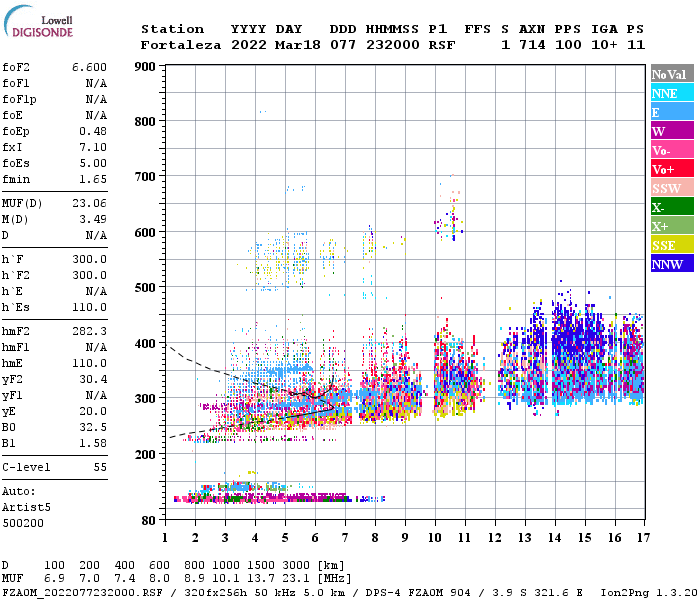Click the Fortaleza station name
Viewport: 700px width, 600px height.
coord(181,45)
